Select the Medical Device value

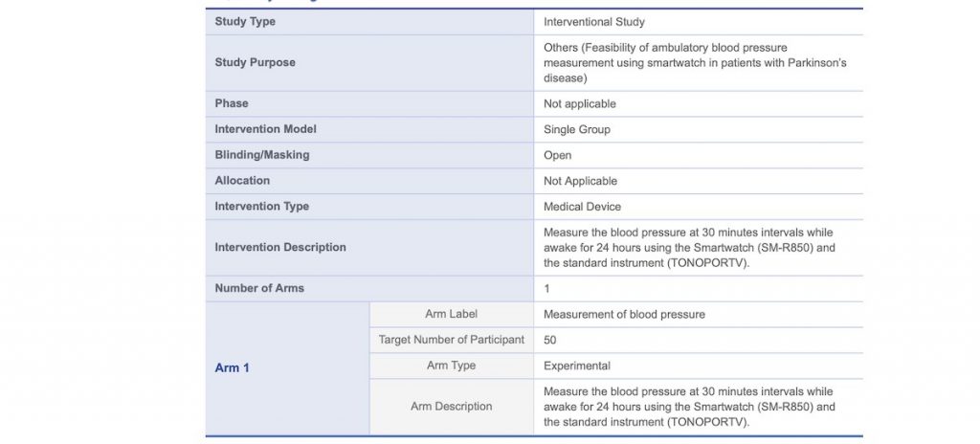(x=582, y=207)
